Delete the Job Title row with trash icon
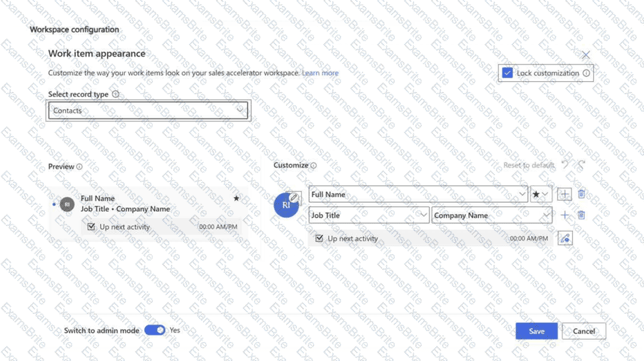Image resolution: width=644 pixels, height=361 pixels. [581, 215]
